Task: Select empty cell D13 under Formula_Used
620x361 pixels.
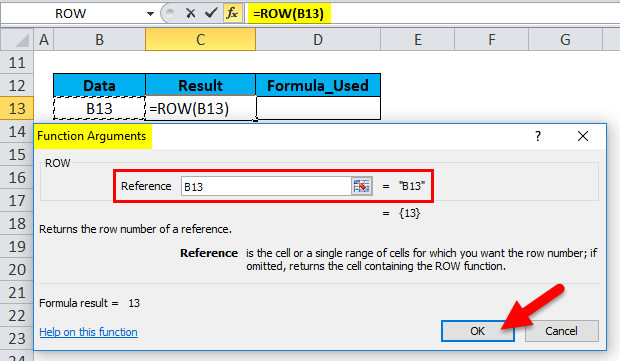Action: [x=318, y=108]
